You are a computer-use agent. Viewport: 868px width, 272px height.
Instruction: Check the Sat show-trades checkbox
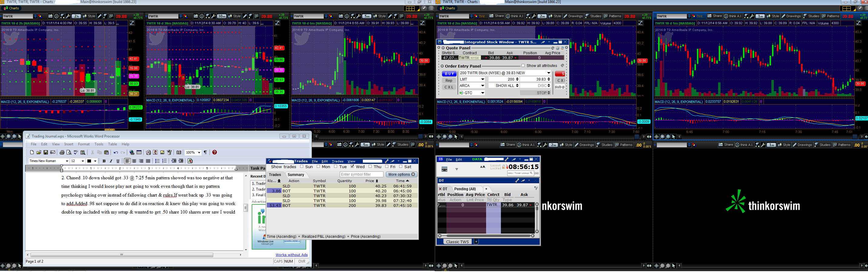tap(401, 167)
